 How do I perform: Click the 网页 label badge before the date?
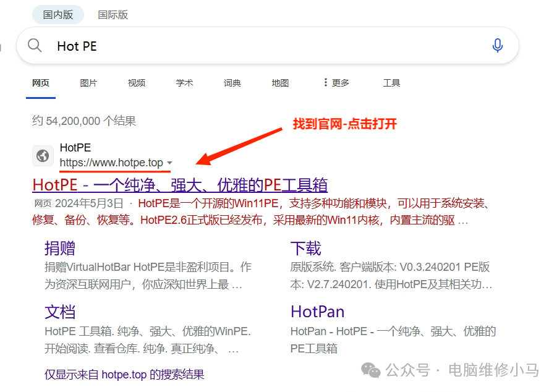click(x=43, y=203)
